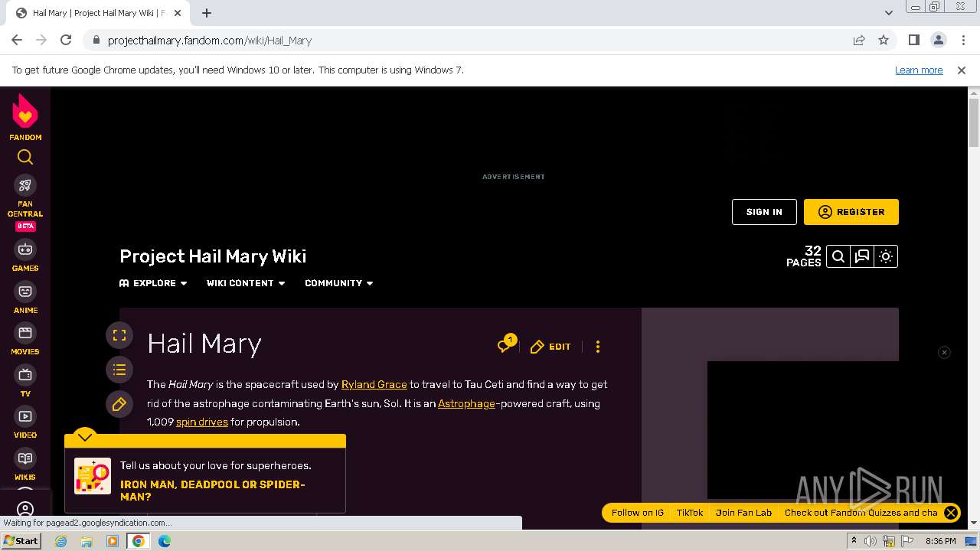980x551 pixels.
Task: Select the Hail Mary browser tab
Action: (97, 13)
